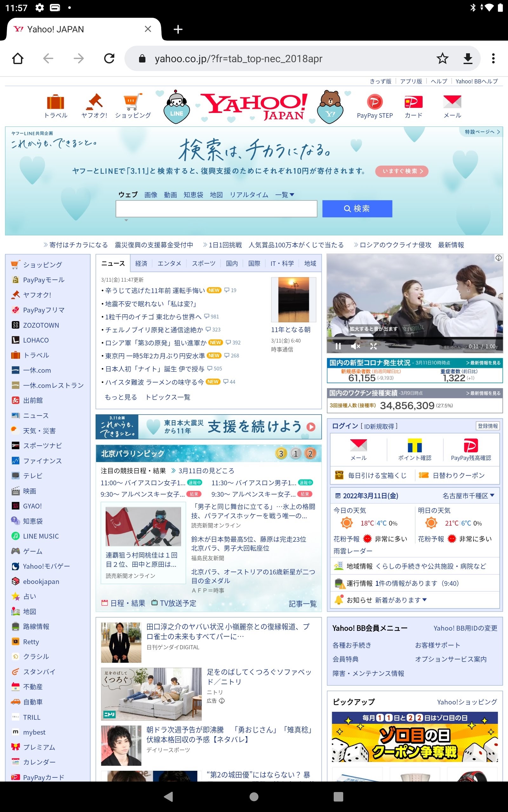The height and width of the screenshot is (812, 508).
Task: Click 登録情報 button in login panel
Action: pyautogui.click(x=487, y=426)
